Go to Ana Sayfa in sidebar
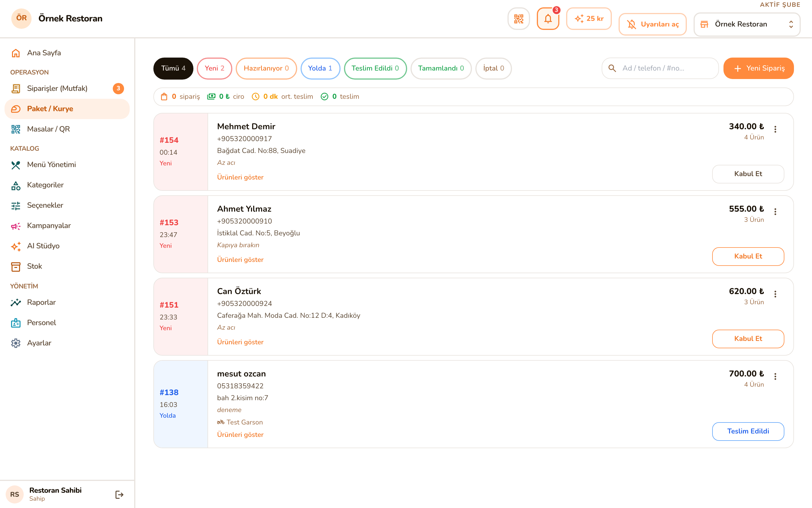 tap(67, 53)
